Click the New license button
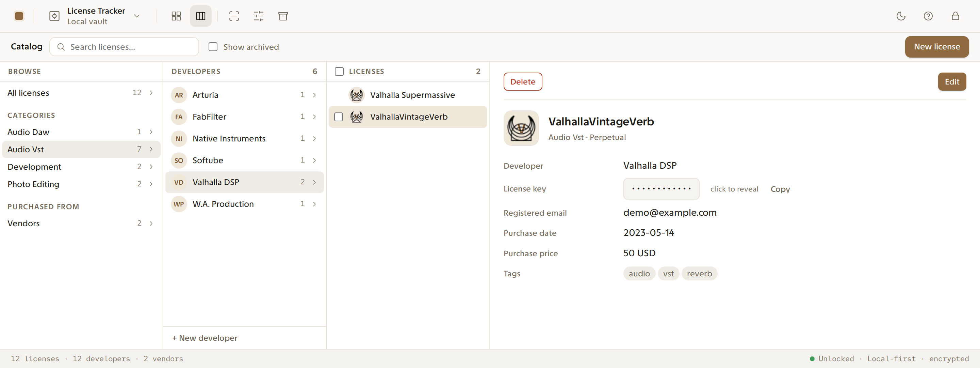Viewport: 980px width, 368px height. point(937,47)
